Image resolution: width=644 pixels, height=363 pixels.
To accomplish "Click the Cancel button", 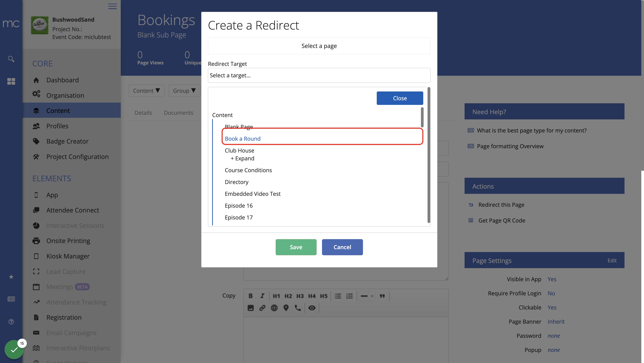I will tap(342, 247).
